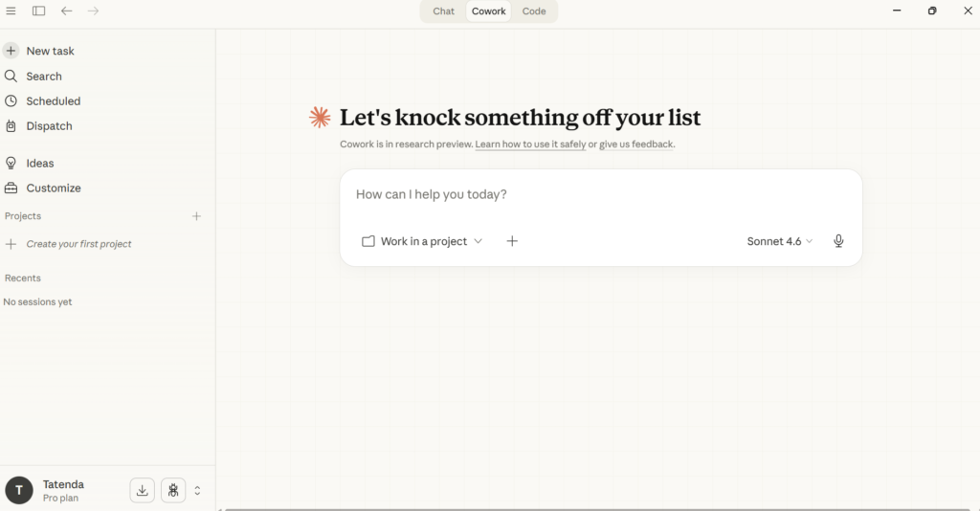The image size is (980, 511).
Task: Switch to the Code tab
Action: 534,11
